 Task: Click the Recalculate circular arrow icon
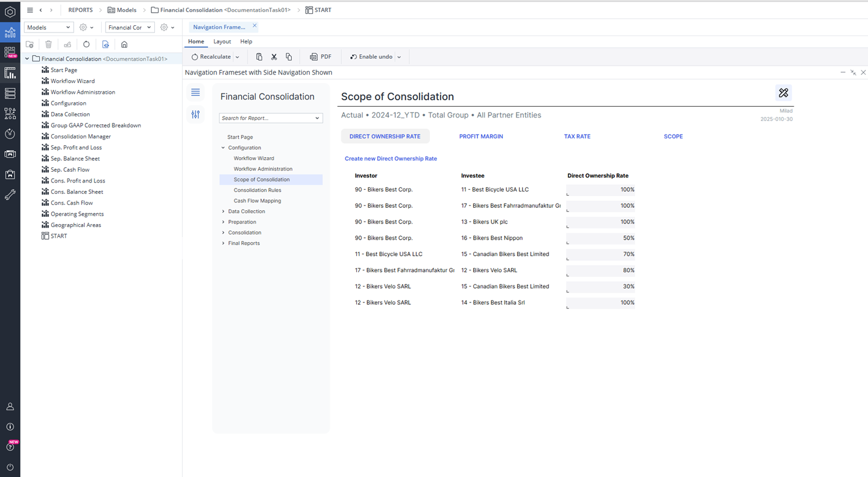(x=195, y=57)
